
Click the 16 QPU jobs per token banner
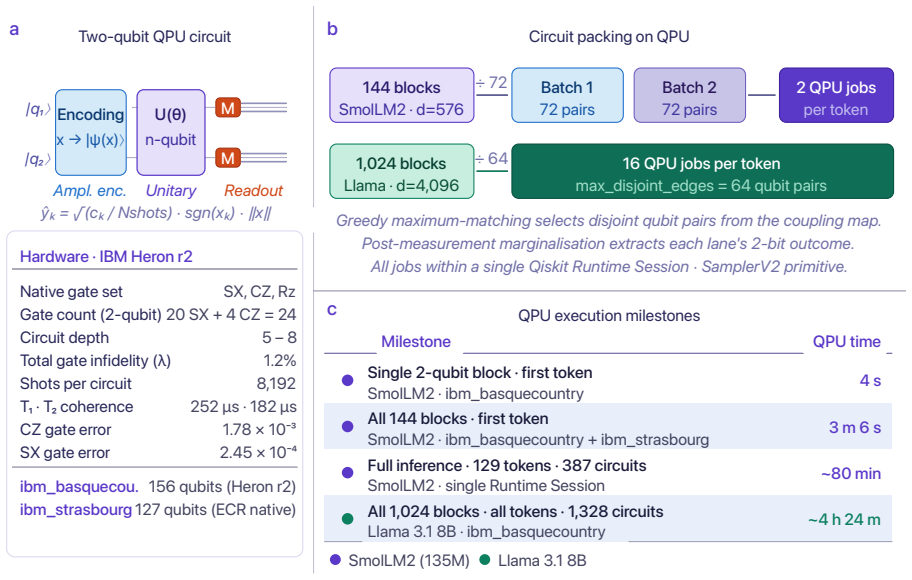703,172
